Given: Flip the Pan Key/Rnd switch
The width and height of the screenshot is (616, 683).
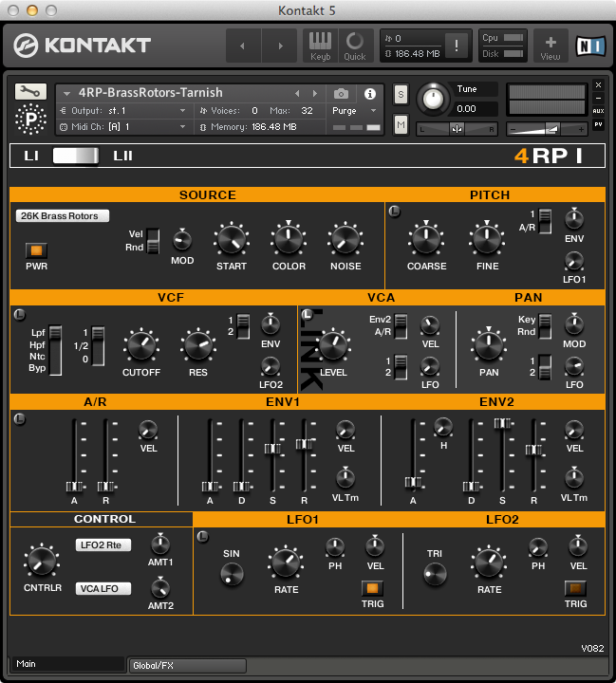Looking at the screenshot, I should (x=545, y=326).
